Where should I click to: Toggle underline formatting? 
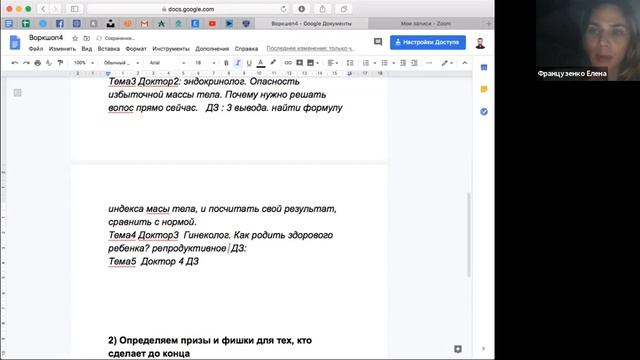pyautogui.click(x=249, y=63)
